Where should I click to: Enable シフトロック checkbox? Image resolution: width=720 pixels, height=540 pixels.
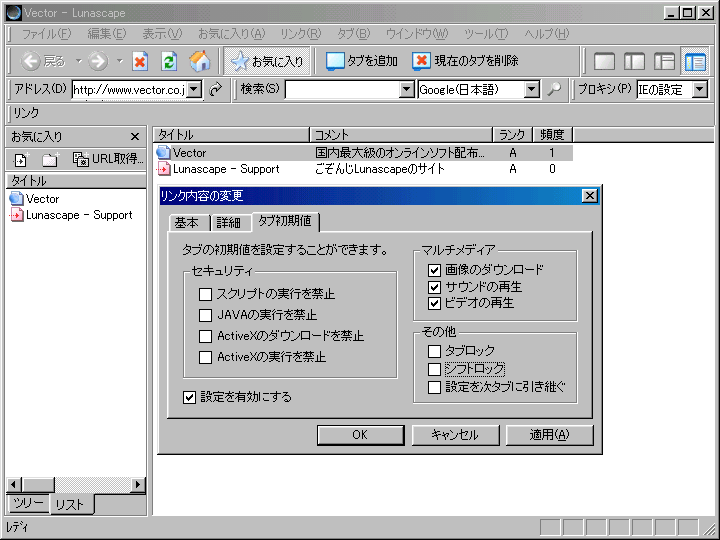[x=434, y=369]
